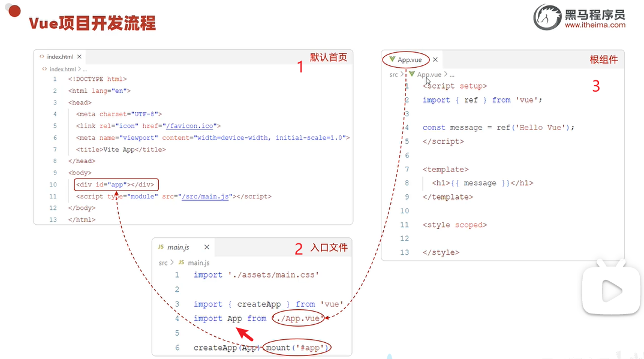Image resolution: width=644 pixels, height=359 pixels.
Task: Click '<style scoped>' line in App.vue
Action: pyautogui.click(x=455, y=225)
